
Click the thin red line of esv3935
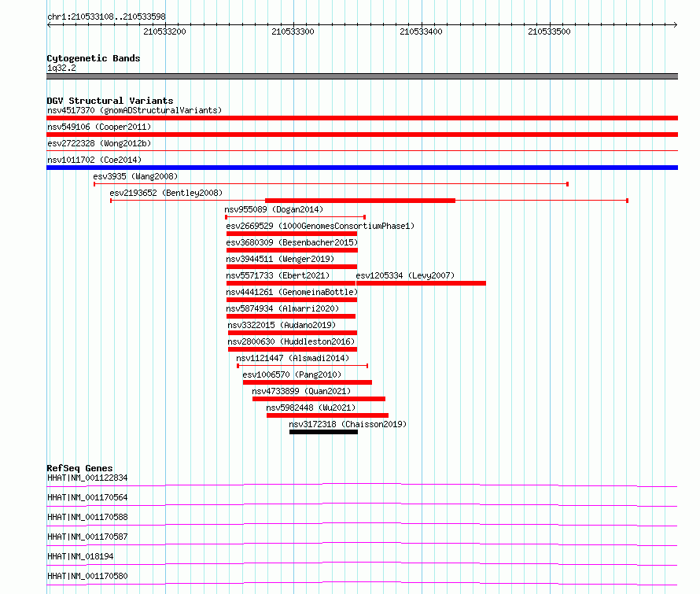[x=331, y=184]
